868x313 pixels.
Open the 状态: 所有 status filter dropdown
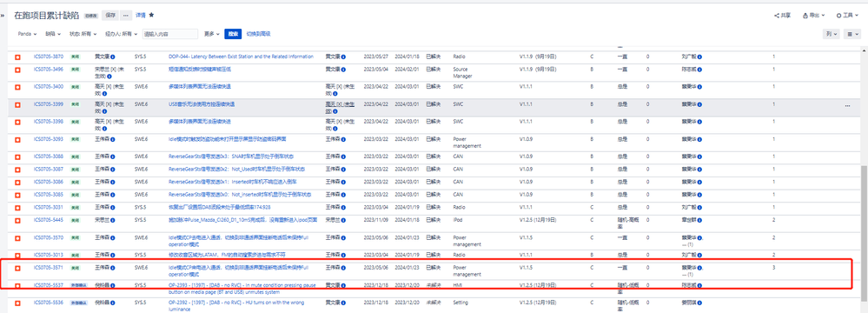(x=83, y=34)
